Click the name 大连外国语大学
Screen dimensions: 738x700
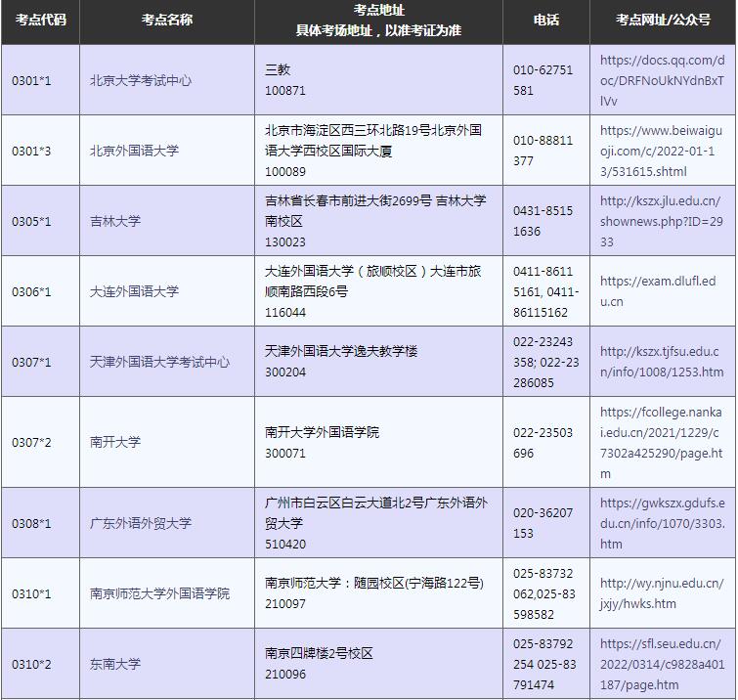[x=134, y=291]
